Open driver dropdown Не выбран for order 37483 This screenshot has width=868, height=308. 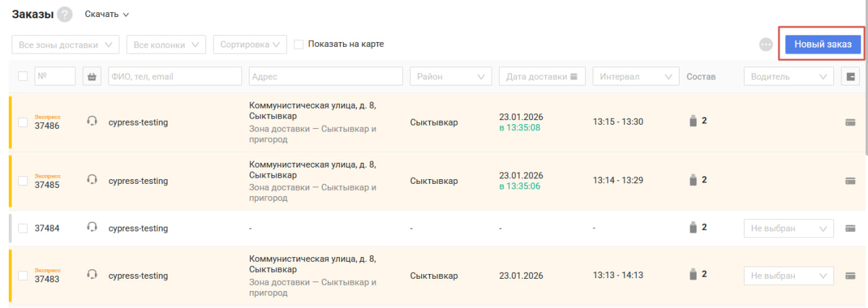[789, 276]
